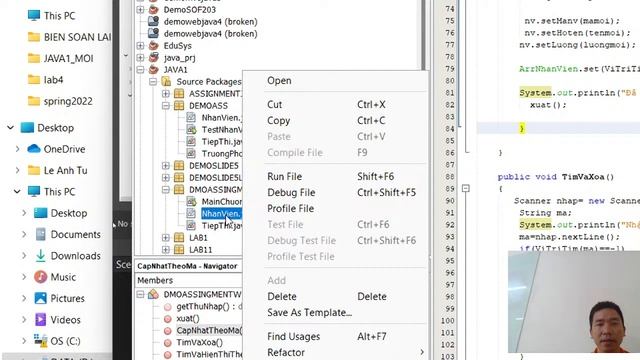Click the Music icon in Explorer sidebar

point(40,277)
